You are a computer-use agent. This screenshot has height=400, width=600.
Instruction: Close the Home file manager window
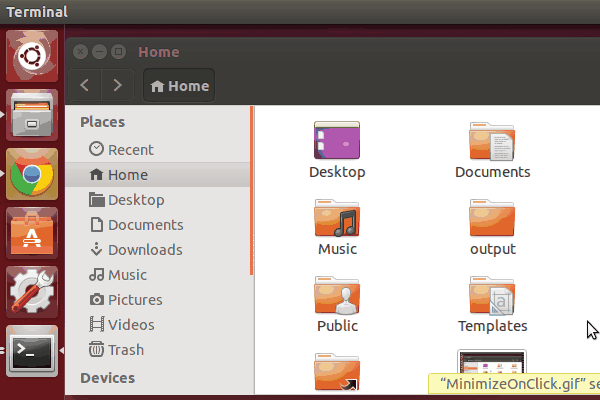80,52
